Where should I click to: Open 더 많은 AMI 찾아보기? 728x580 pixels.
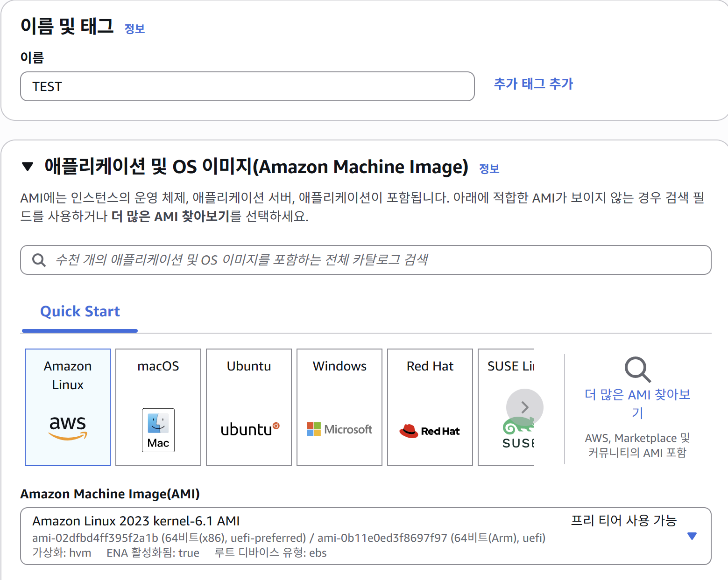tap(638, 404)
